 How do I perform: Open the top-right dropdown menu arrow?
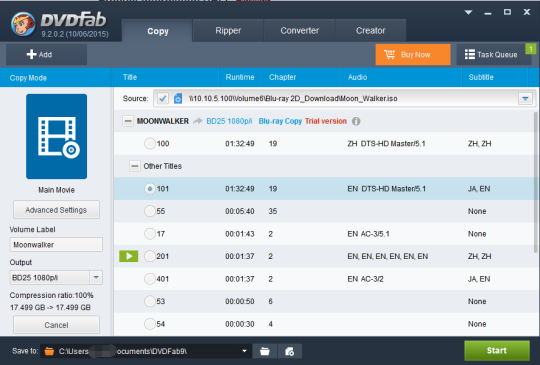468,12
